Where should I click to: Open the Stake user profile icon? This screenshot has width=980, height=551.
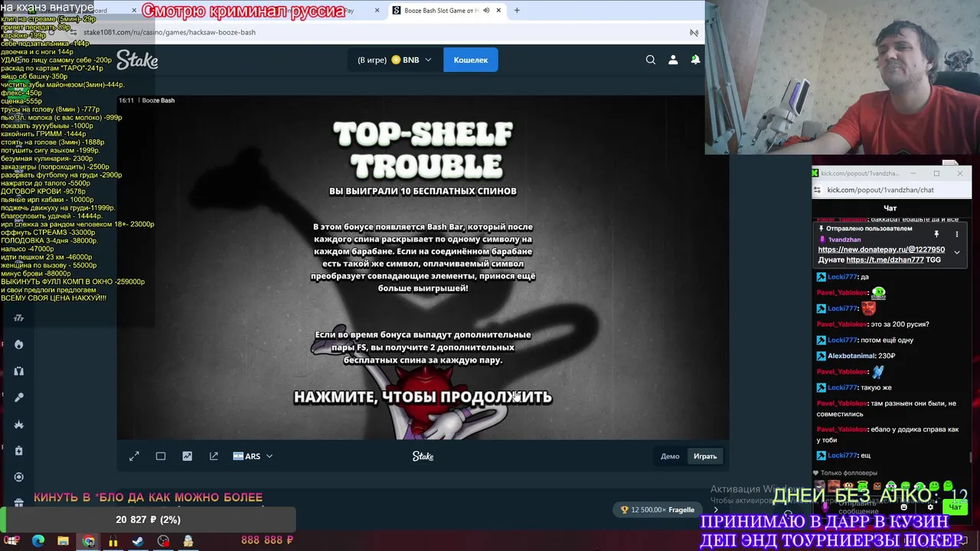[x=673, y=60]
